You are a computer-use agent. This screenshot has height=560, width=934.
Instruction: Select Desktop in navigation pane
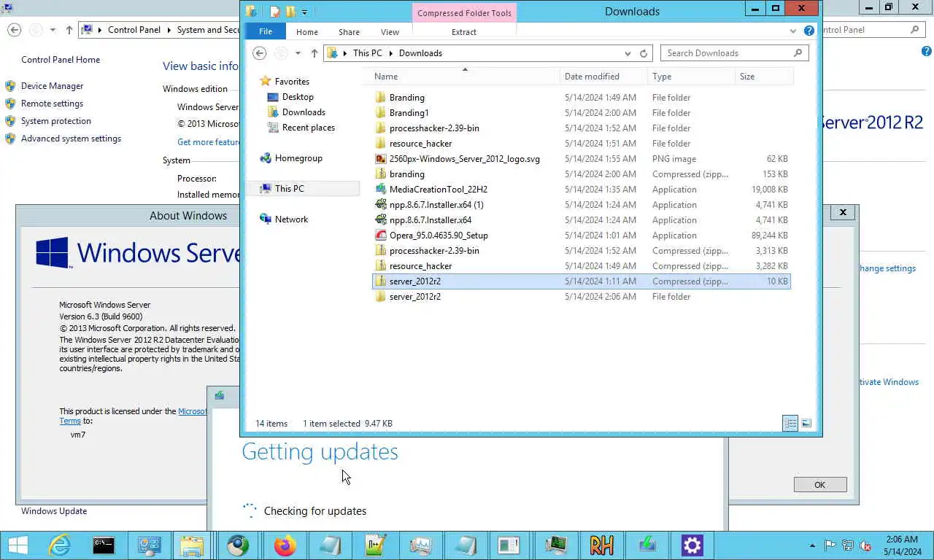tap(298, 97)
